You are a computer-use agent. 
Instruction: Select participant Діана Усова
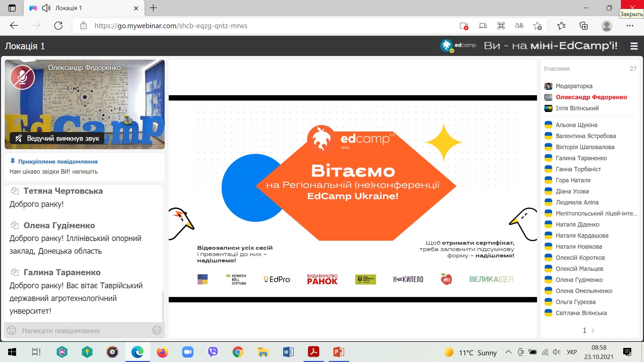pos(572,192)
